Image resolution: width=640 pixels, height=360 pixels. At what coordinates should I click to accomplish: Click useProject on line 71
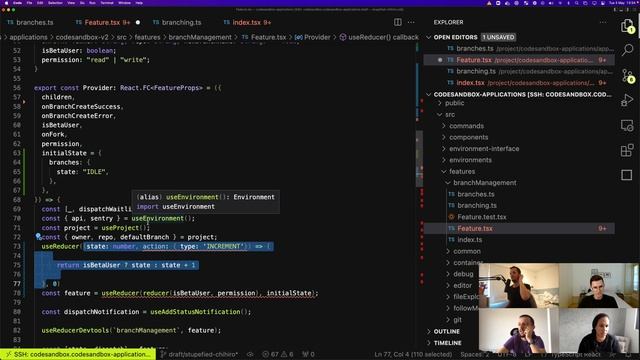pyautogui.click(x=120, y=228)
